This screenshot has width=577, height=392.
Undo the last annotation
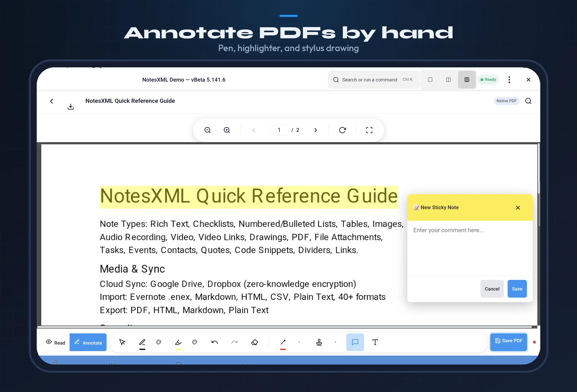click(215, 342)
